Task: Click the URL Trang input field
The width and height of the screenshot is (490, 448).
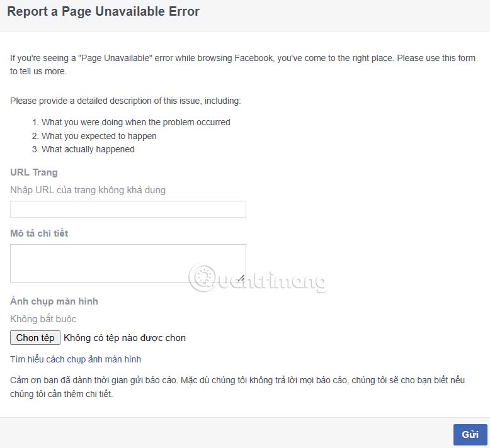Action: pyautogui.click(x=128, y=209)
